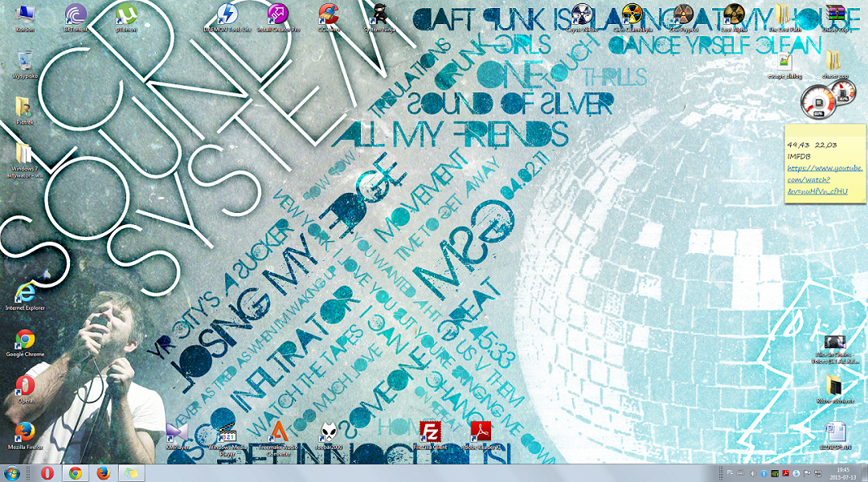This screenshot has width=868, height=482.
Task: Select the Cień Czarnobyla game shortcut
Action: point(633,17)
